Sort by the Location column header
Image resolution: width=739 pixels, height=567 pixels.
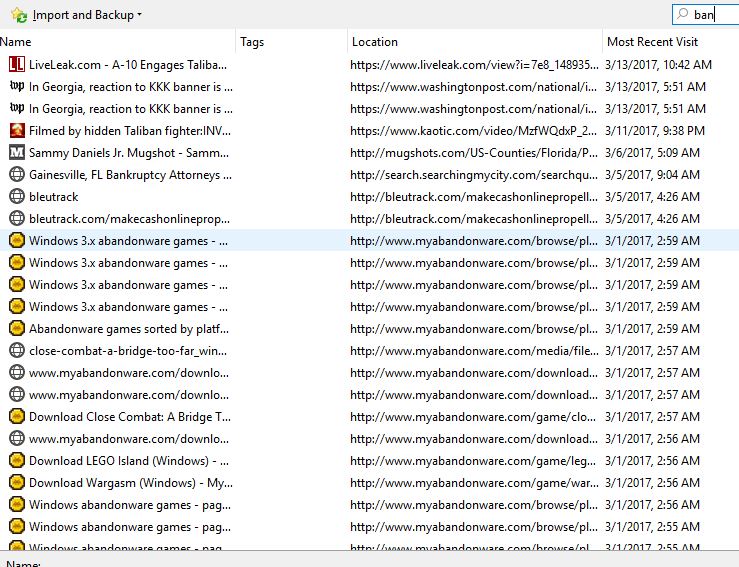475,42
